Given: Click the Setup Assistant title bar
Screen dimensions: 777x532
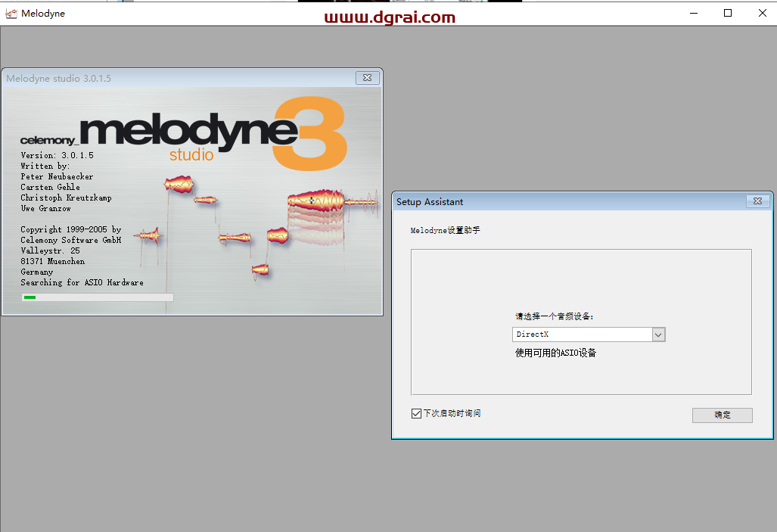Looking at the screenshot, I should [x=530, y=201].
